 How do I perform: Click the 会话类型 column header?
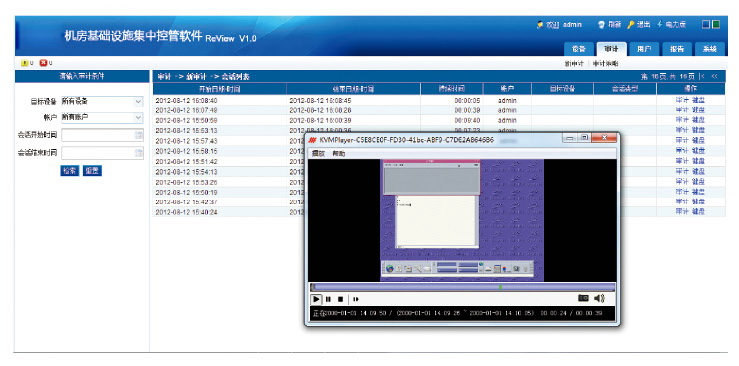pos(625,89)
